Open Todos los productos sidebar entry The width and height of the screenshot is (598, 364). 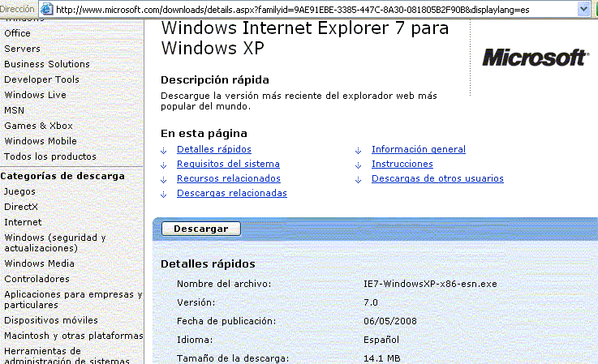(50, 156)
